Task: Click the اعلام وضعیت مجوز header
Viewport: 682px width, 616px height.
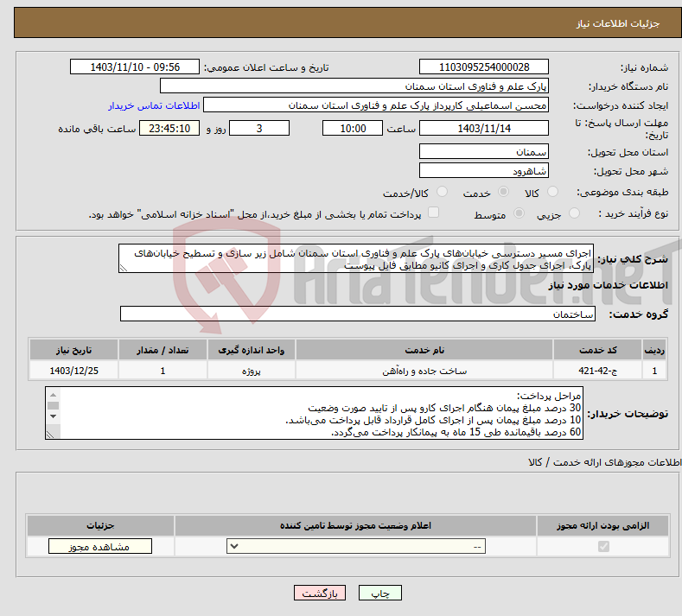Action: (355, 525)
